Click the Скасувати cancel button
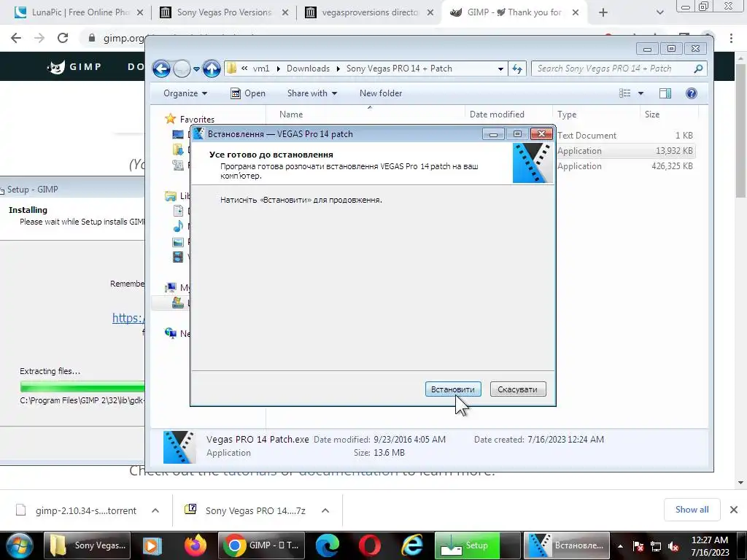Screen dimensions: 747x560 click(517, 389)
